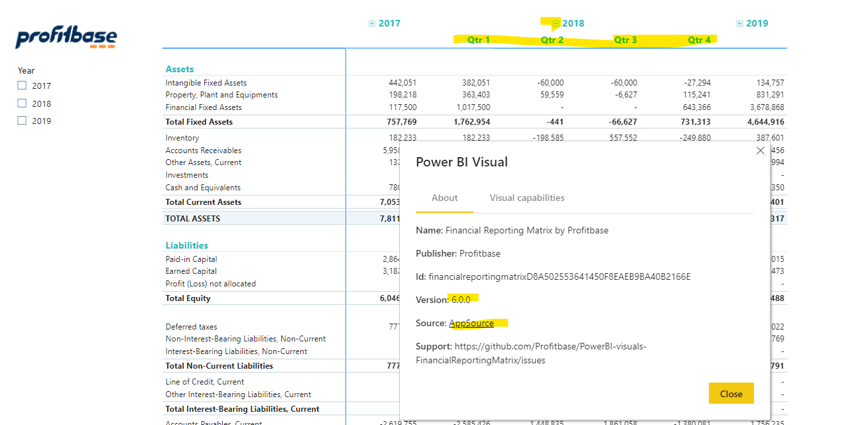Open the AppSource link
This screenshot has height=425, width=868.
tap(471, 323)
